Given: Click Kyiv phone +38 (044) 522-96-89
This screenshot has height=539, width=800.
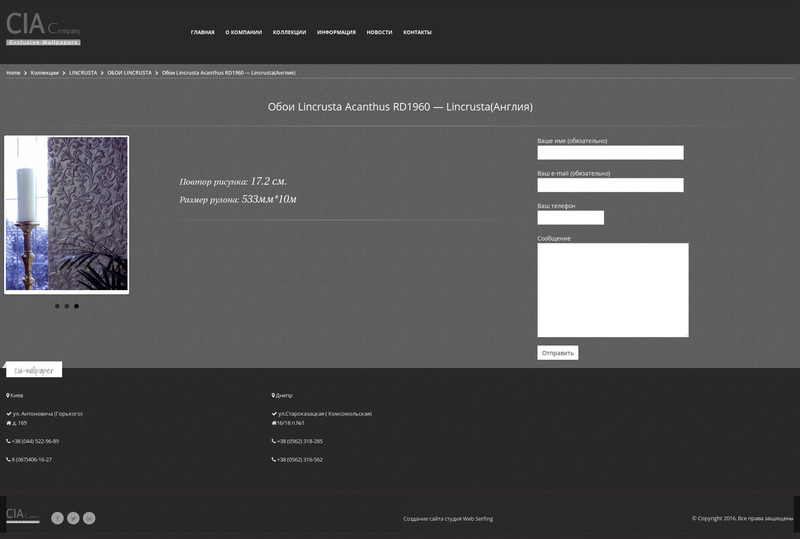Looking at the screenshot, I should coord(35,442).
